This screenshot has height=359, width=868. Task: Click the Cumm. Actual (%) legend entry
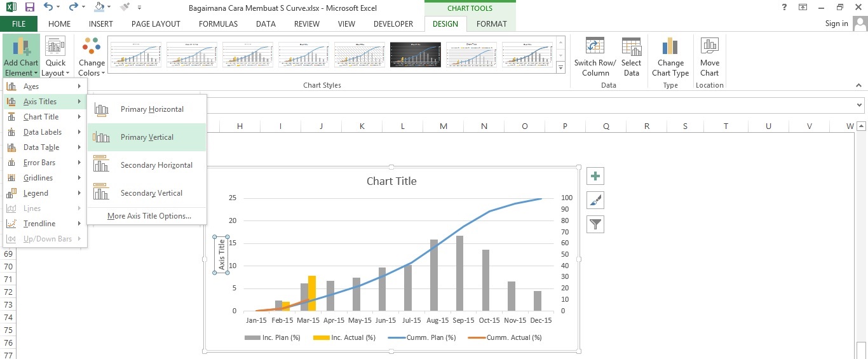point(504,337)
